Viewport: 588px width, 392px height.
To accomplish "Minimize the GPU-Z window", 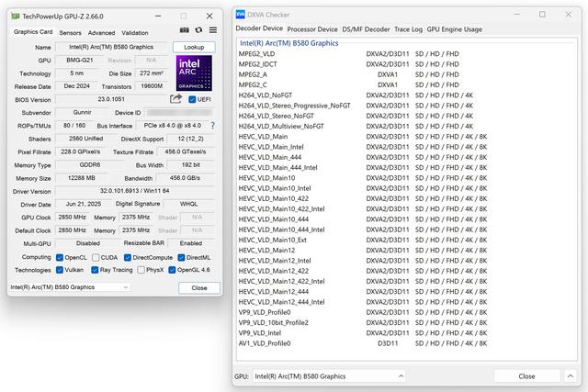I will (x=158, y=17).
